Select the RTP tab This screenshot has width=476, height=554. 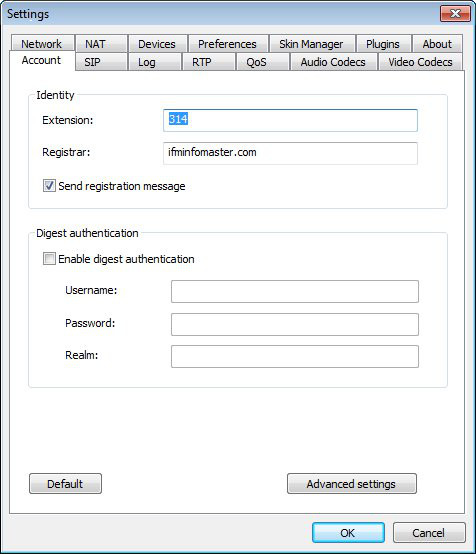[x=209, y=62]
